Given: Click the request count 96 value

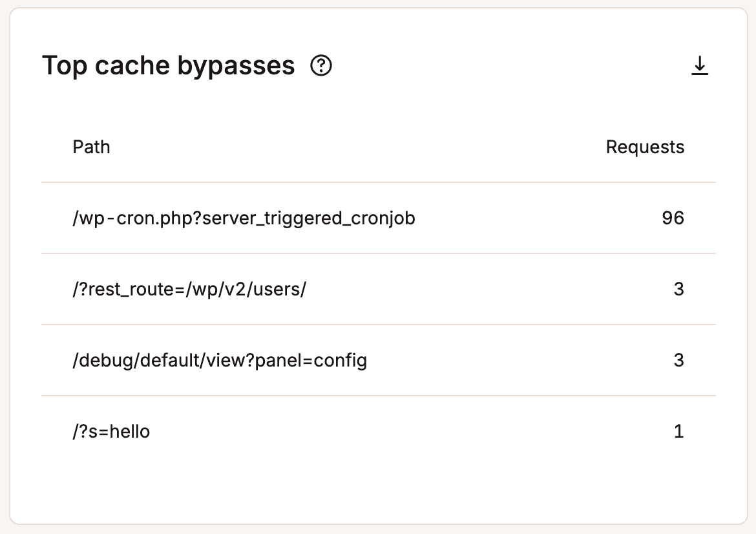Looking at the screenshot, I should 673,218.
